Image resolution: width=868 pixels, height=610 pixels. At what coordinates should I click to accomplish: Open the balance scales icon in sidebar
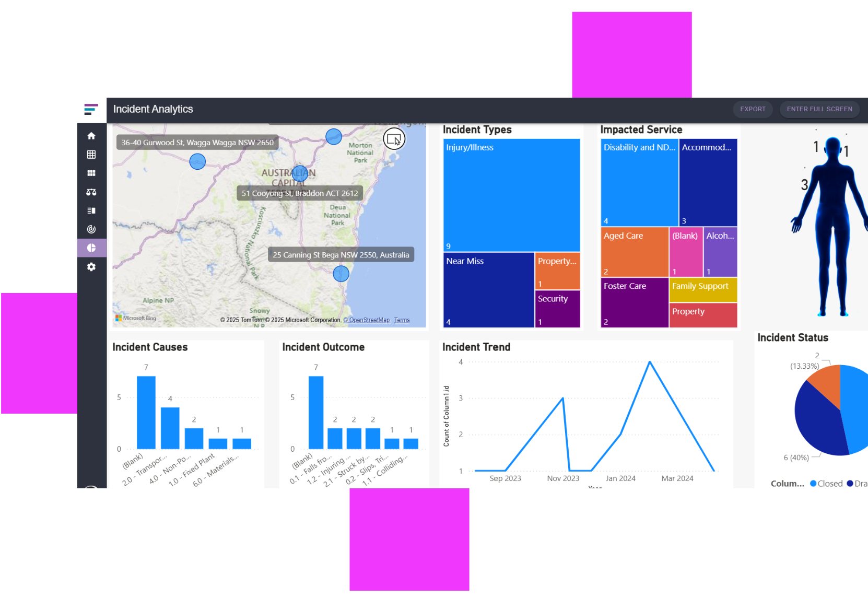point(91,192)
